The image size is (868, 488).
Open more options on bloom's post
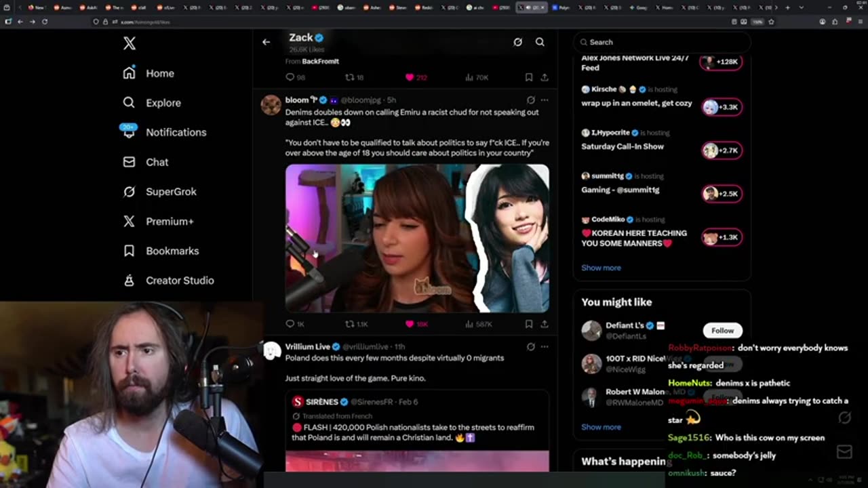[544, 100]
